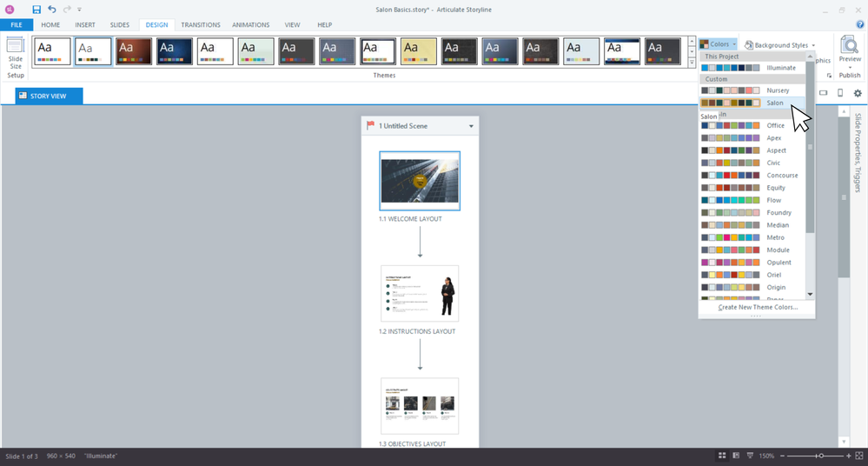The height and width of the screenshot is (466, 868).
Task: Switch to the ANIMATIONS ribbon tab
Action: pos(251,25)
